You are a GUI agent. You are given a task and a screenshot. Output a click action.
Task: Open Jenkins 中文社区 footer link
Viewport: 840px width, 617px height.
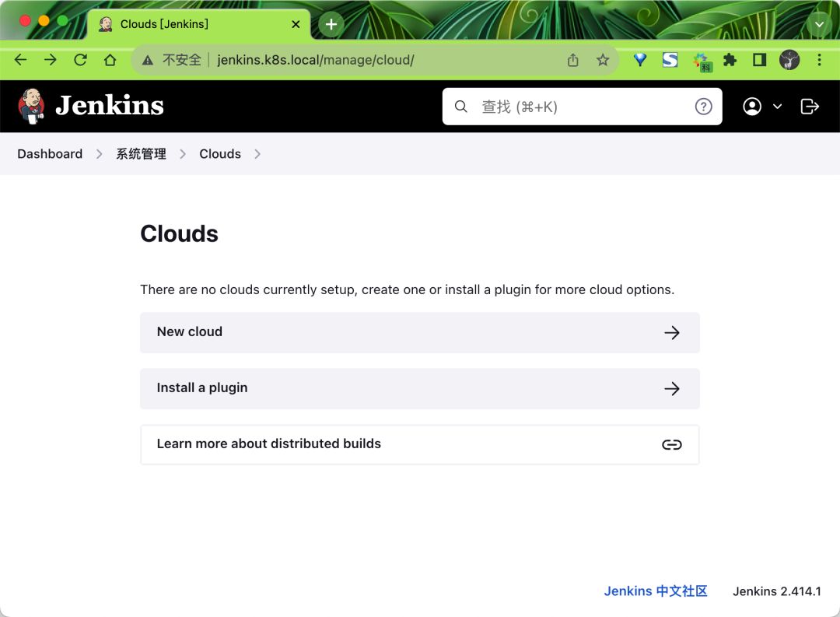point(656,591)
